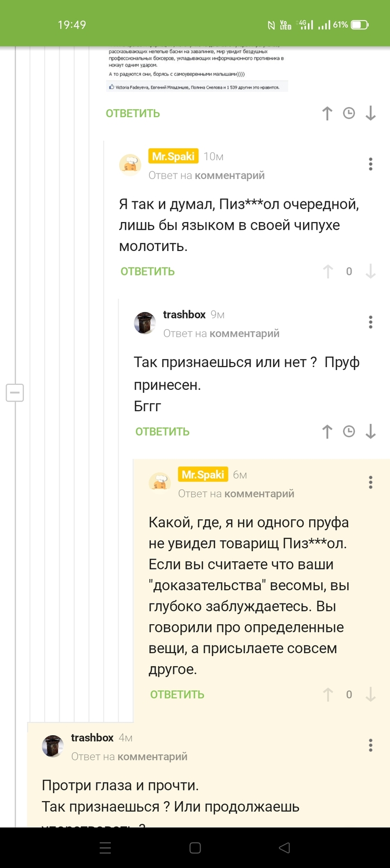The width and height of the screenshot is (390, 868).
Task: Downvote trashbox's 'Пруф принесен' comment
Action: pos(370,431)
